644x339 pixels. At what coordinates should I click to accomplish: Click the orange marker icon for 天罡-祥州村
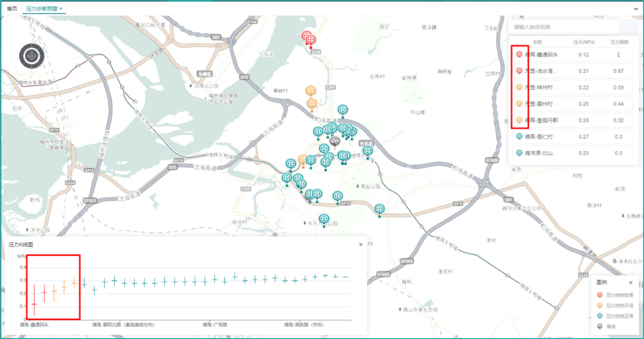pos(519,87)
